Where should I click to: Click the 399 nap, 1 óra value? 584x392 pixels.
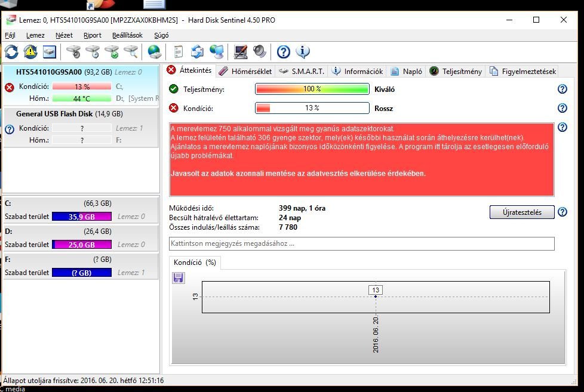tap(302, 208)
